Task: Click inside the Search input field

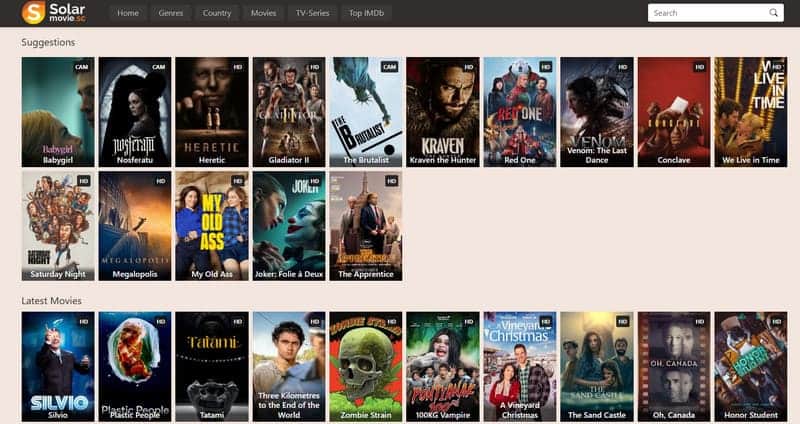Action: 705,13
